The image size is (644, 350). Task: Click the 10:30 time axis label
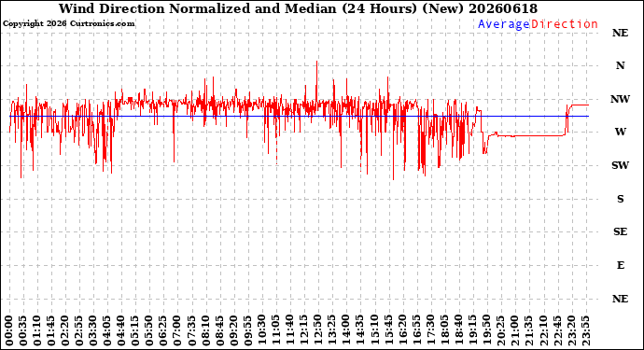(261, 331)
